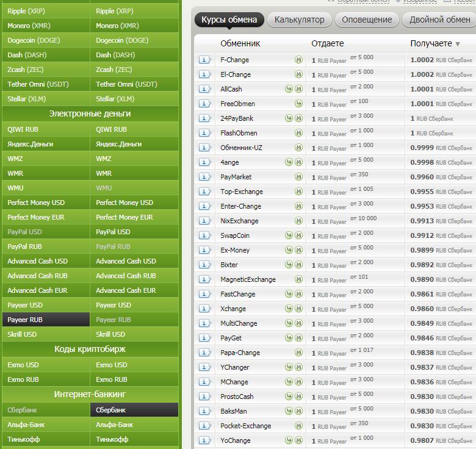This screenshot has width=476, height=449.
Task: Click the M badge on El-Change row
Action: click(x=298, y=74)
